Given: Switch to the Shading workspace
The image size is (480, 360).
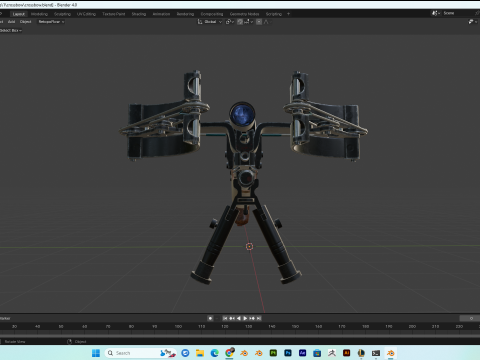Looking at the screenshot, I should tap(139, 14).
